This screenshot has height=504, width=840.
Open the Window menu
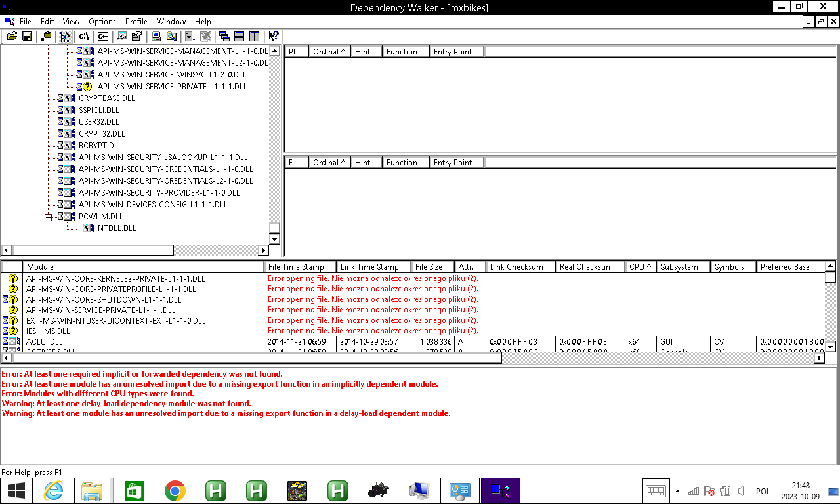click(x=171, y=22)
